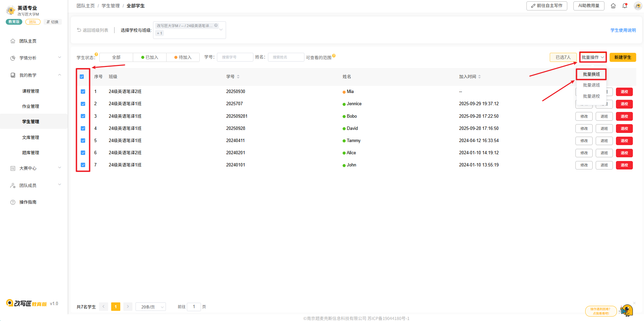Remove the selected class tag with x icon

216,25
